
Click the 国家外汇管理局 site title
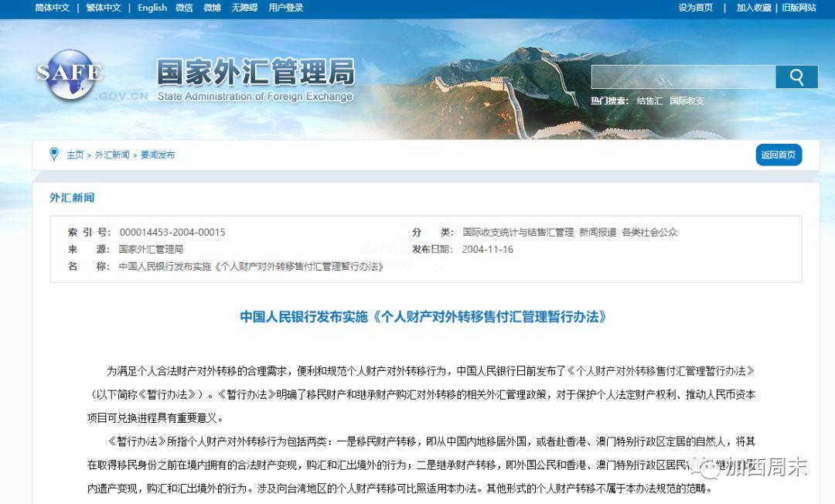256,72
